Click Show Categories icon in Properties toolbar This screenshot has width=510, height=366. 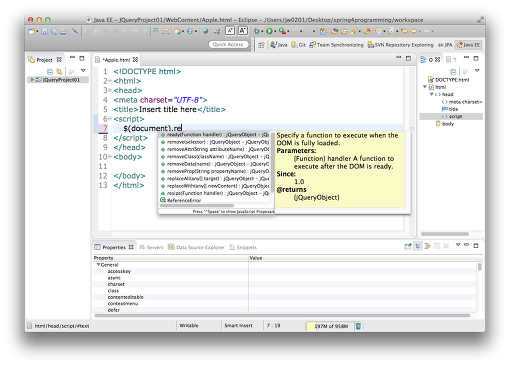click(418, 246)
